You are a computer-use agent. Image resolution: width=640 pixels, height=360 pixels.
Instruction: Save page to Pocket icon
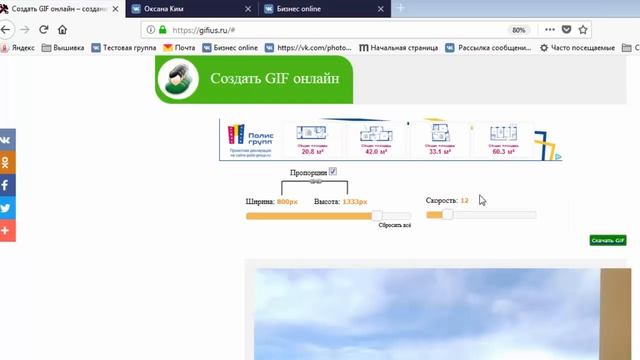(x=567, y=29)
